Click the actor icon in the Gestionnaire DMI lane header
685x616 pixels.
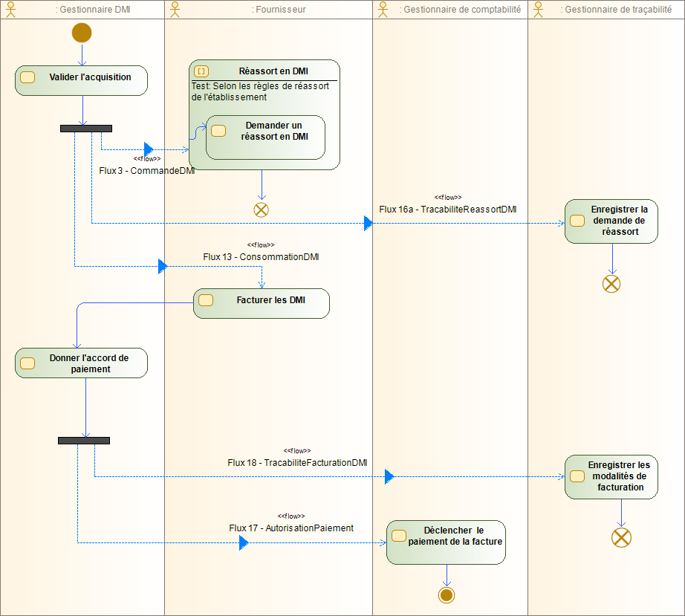[10, 9]
